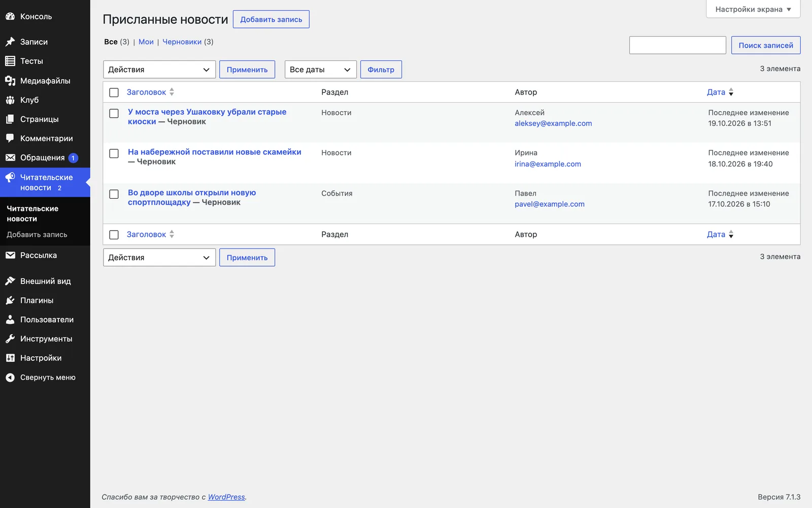Click the Пользователи person icon
This screenshot has width=812, height=508.
(x=10, y=320)
